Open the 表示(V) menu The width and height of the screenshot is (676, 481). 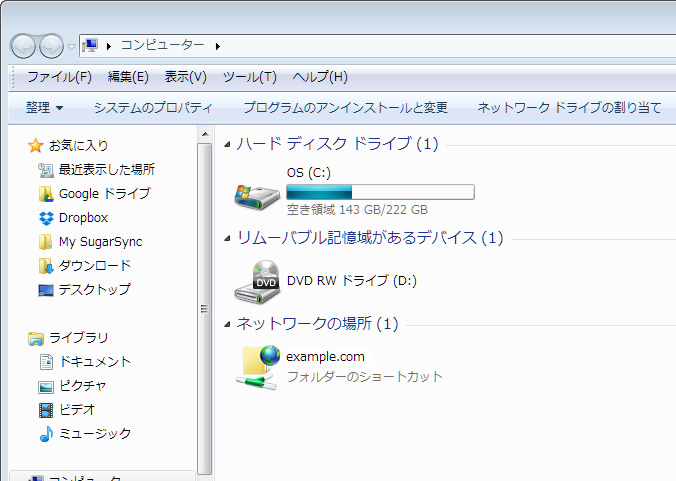click(185, 77)
